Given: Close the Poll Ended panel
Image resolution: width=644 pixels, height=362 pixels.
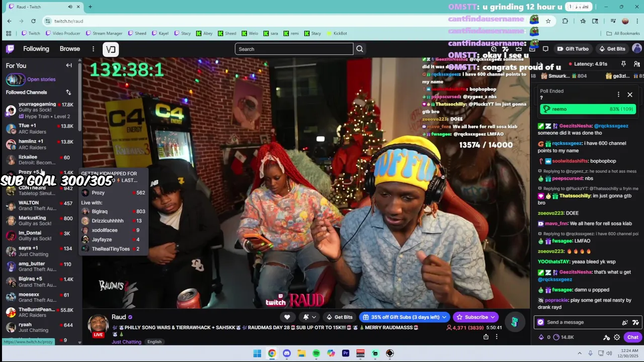Looking at the screenshot, I should click(x=629, y=95).
